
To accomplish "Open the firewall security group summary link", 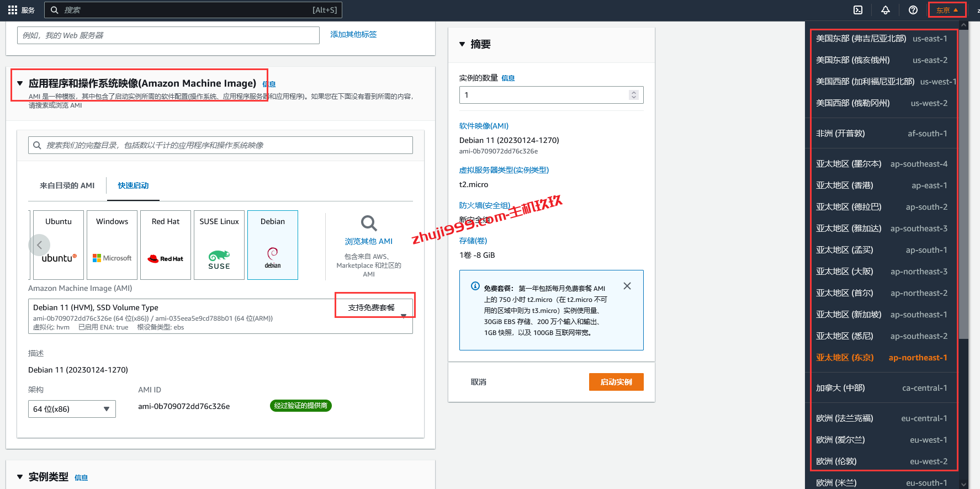I will (485, 205).
